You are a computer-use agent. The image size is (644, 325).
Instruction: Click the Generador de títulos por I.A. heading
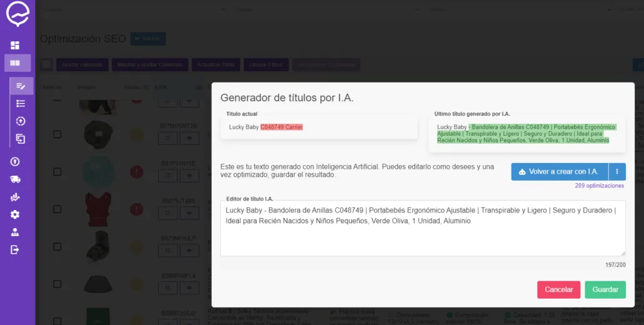coord(287,97)
